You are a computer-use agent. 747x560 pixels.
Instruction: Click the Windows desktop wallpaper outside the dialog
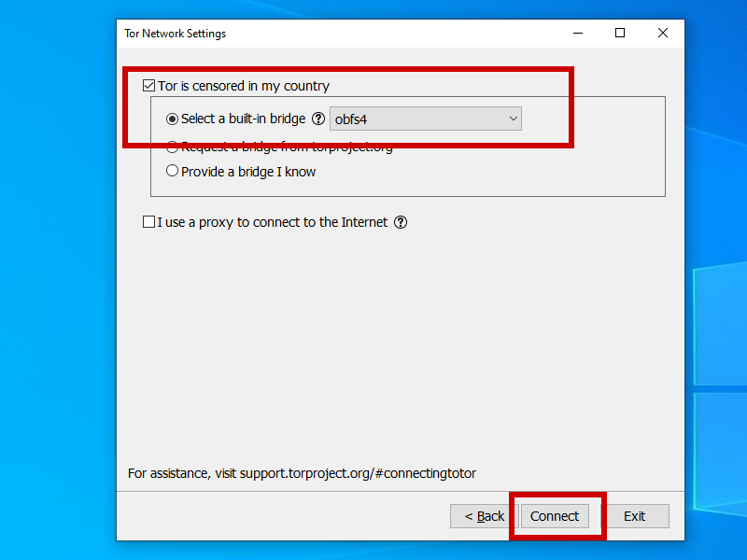(x=56, y=280)
